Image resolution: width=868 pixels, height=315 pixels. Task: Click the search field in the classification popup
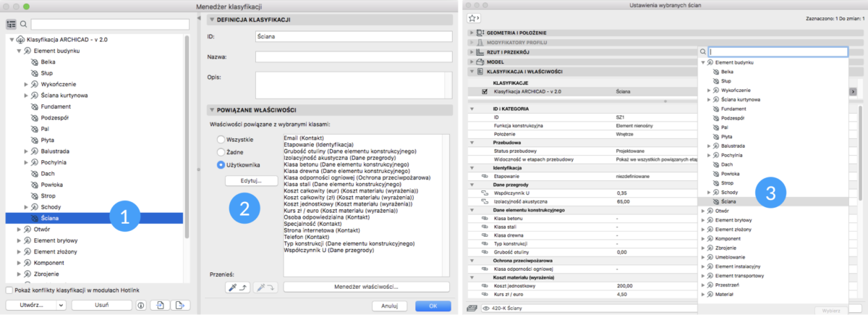778,52
